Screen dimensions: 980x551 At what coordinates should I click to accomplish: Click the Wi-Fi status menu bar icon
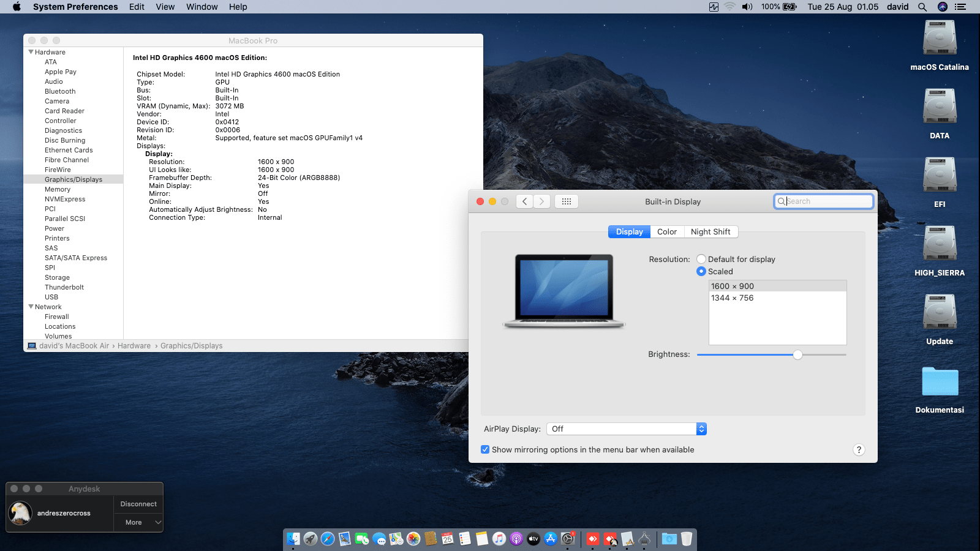click(x=729, y=7)
